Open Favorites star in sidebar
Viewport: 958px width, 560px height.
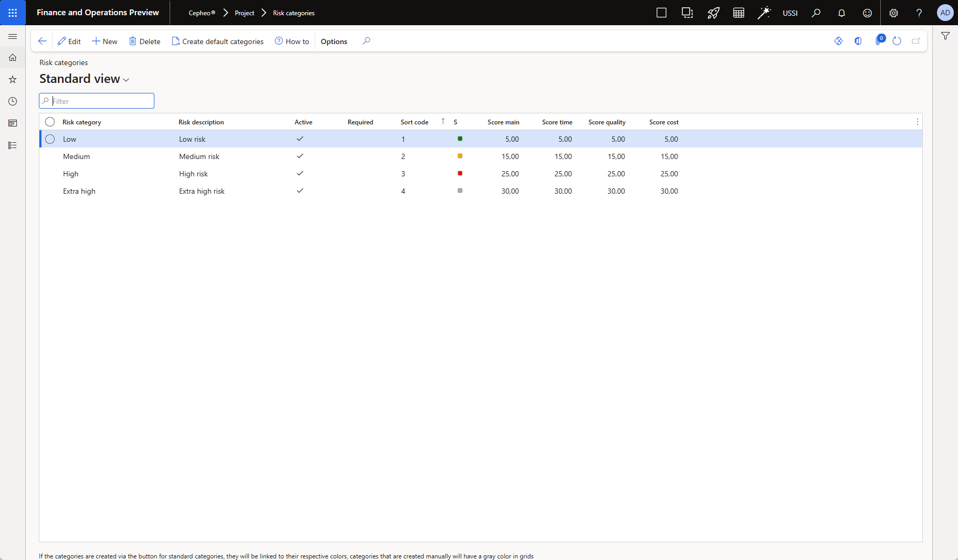point(13,80)
